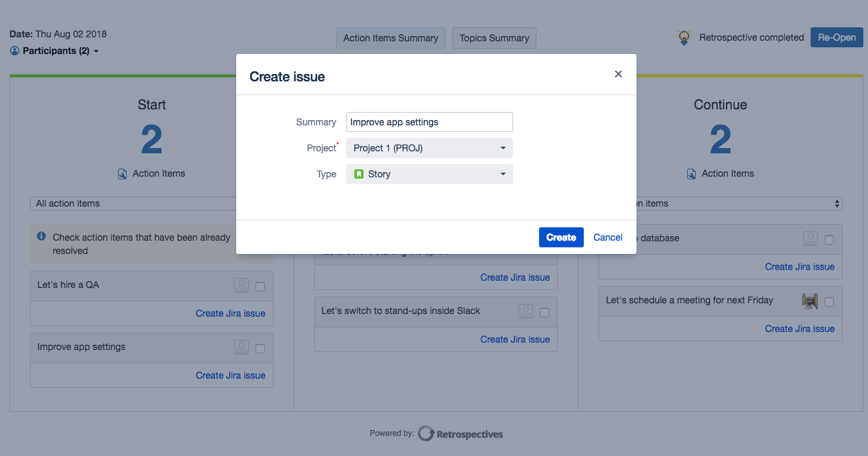
Task: Create Jira issue for Friday meeting item
Action: coord(799,329)
